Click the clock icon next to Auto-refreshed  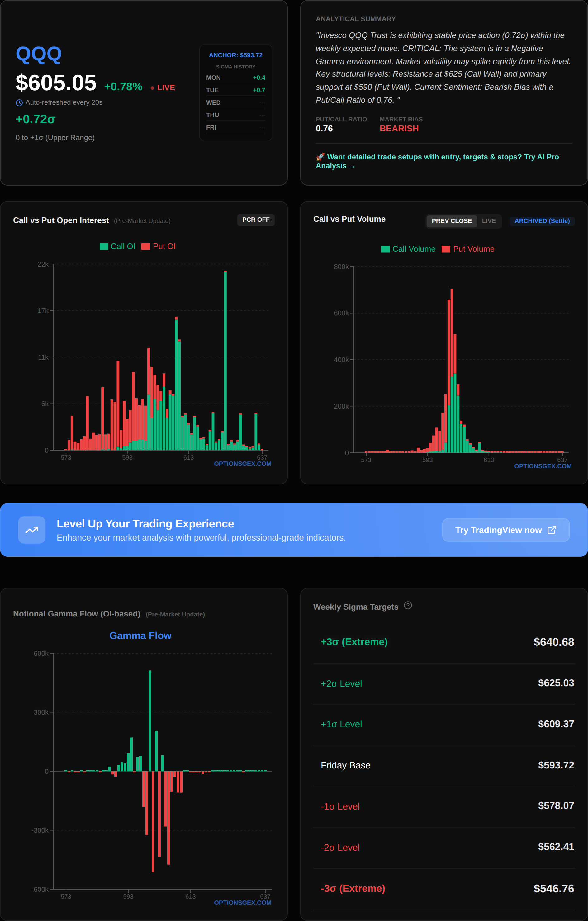pos(19,102)
